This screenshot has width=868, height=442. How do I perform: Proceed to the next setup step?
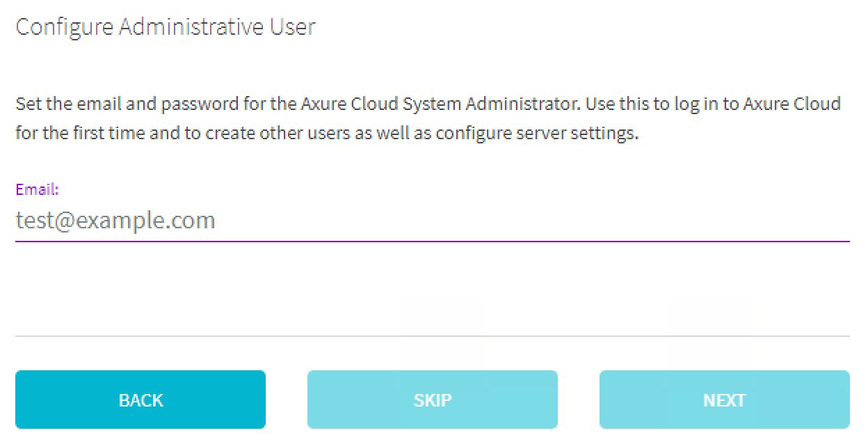pos(724,400)
